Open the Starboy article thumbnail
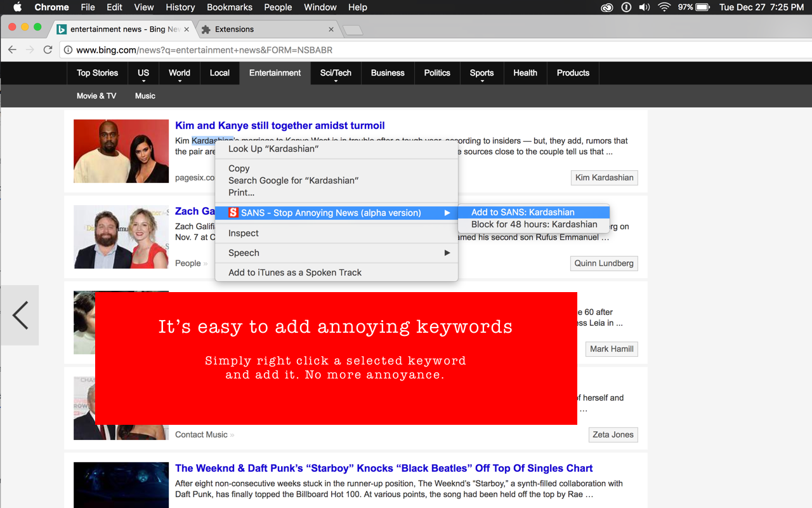This screenshot has width=812, height=508. [121, 485]
